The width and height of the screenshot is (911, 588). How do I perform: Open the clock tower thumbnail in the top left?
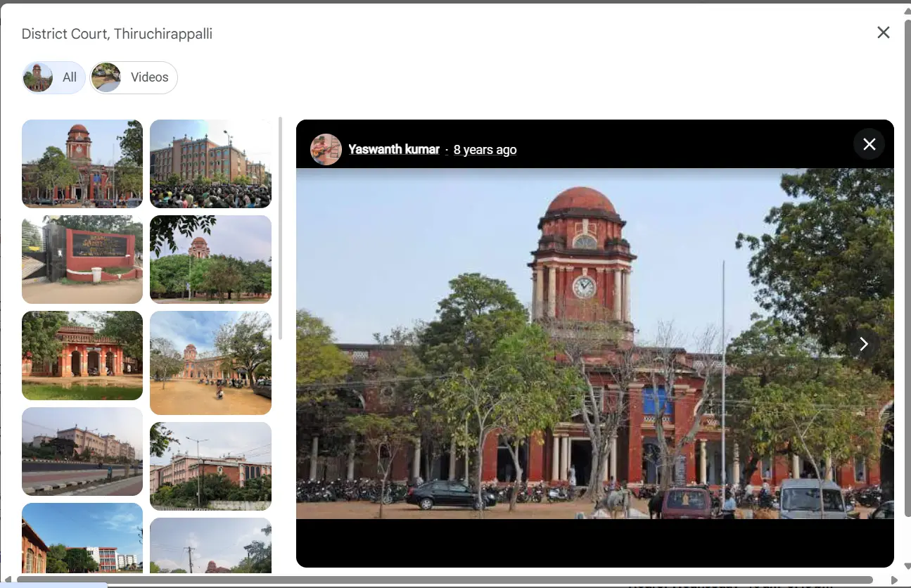tap(82, 164)
